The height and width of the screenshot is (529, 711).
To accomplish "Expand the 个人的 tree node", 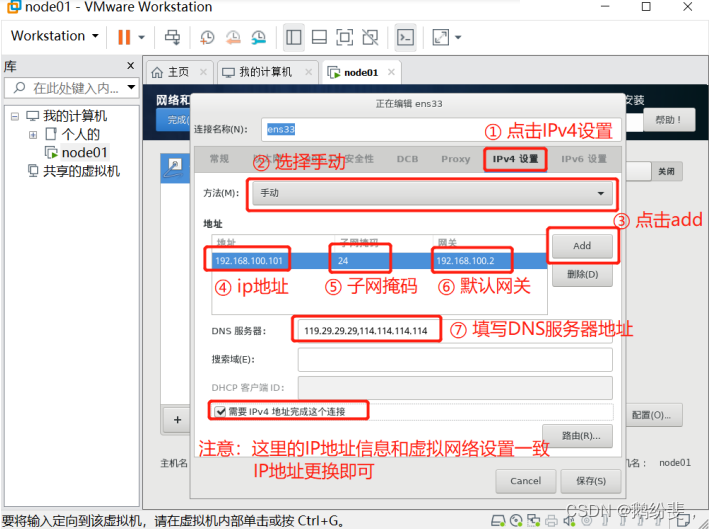I will point(33,135).
